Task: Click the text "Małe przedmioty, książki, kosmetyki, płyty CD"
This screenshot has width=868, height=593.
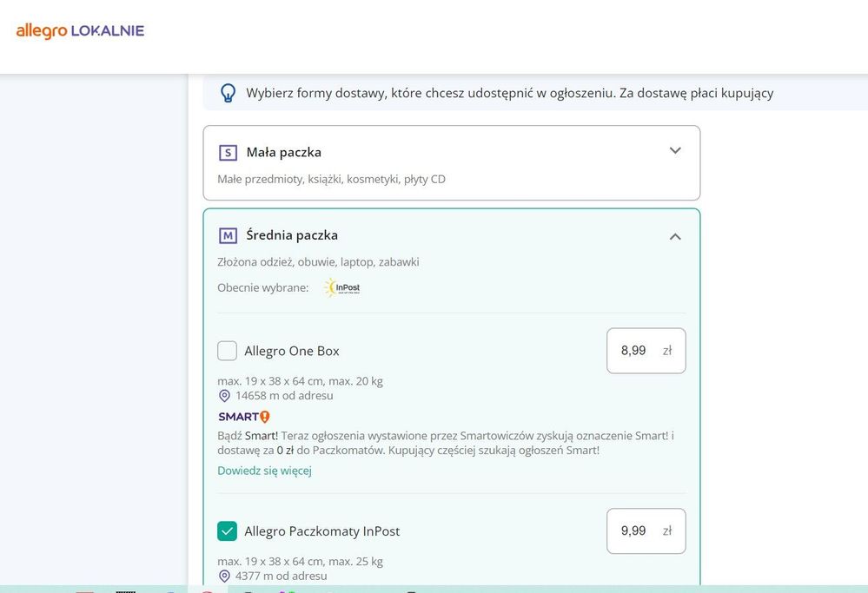Action: (332, 179)
